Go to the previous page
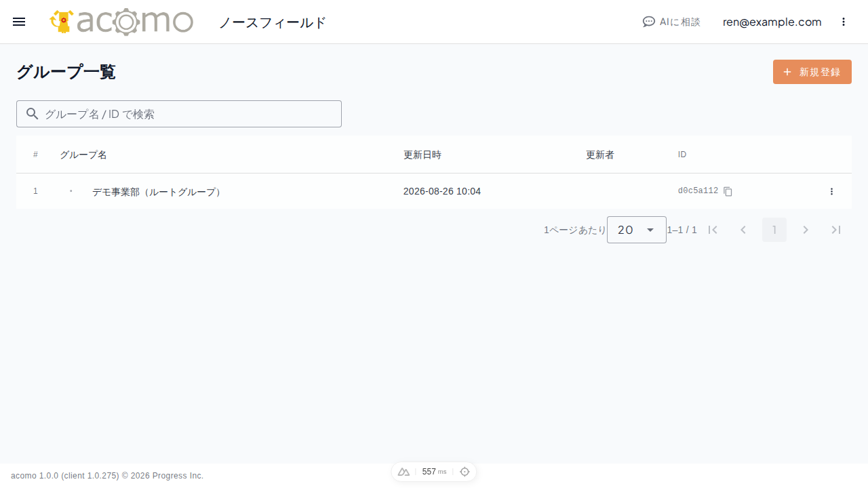868x488 pixels. [743, 230]
